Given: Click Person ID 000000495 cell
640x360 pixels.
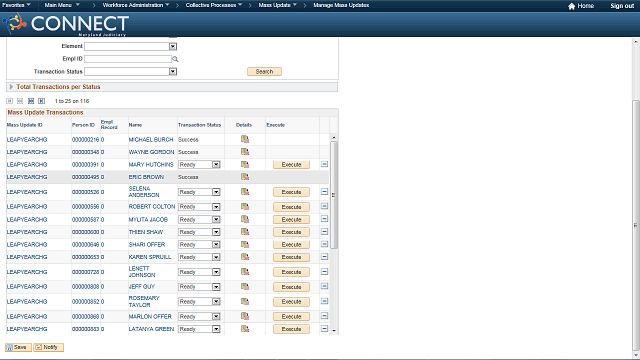Looking at the screenshot, I should 85,177.
